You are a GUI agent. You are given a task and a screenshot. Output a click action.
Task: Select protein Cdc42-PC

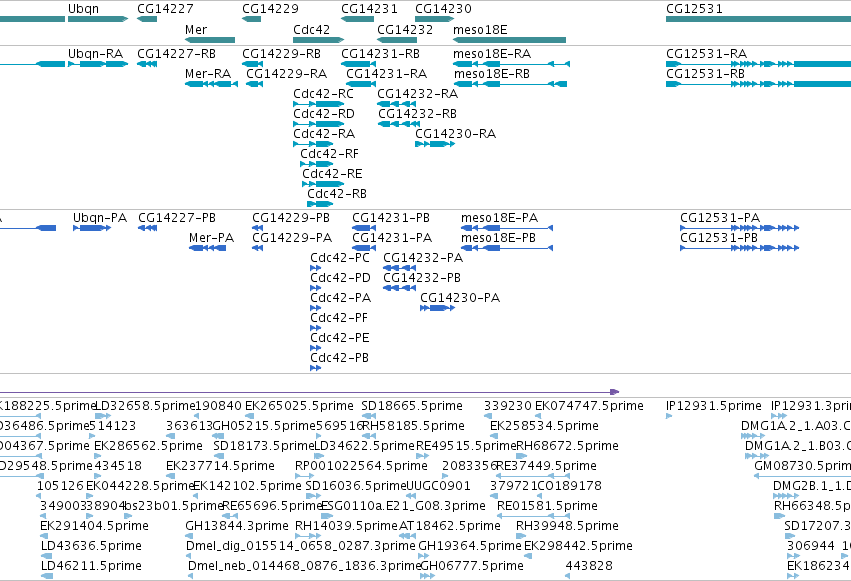point(315,268)
